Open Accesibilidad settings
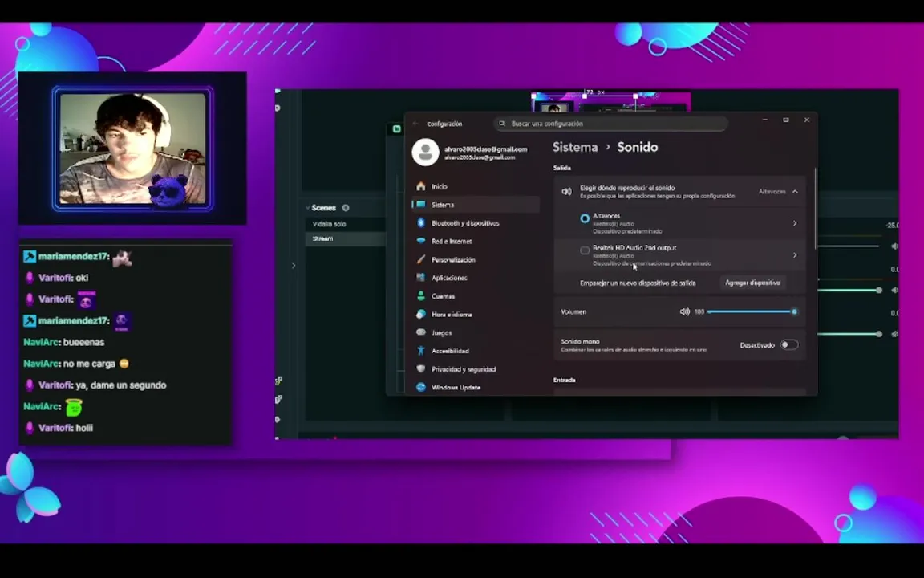The height and width of the screenshot is (578, 924). [476, 351]
